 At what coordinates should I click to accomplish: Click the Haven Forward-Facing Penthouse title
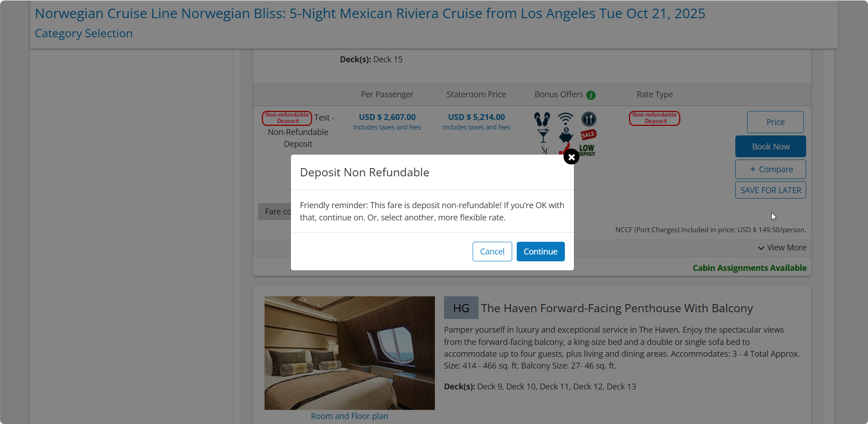tap(617, 308)
